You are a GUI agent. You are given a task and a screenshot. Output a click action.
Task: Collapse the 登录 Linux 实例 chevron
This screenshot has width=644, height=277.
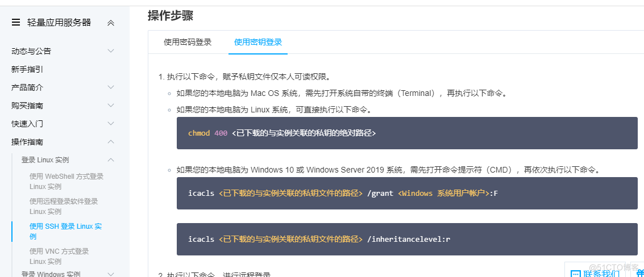(110, 160)
